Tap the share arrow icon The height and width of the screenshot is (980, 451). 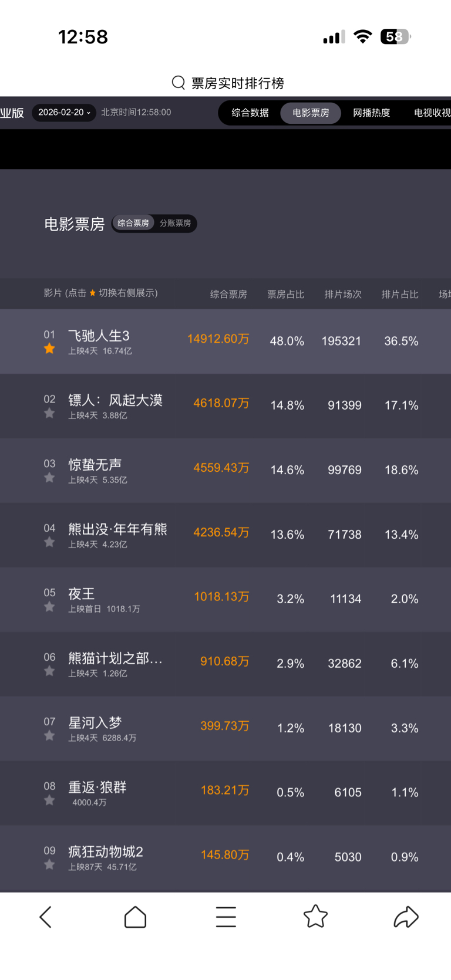point(406,917)
